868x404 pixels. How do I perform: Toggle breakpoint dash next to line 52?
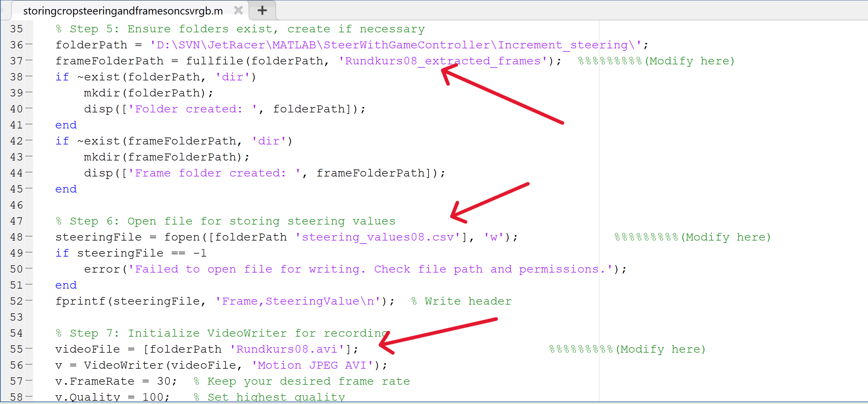(x=29, y=301)
